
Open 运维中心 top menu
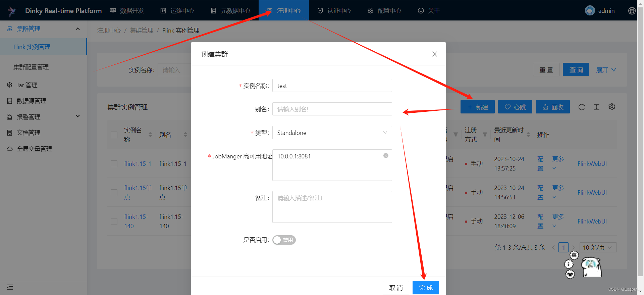pyautogui.click(x=177, y=11)
